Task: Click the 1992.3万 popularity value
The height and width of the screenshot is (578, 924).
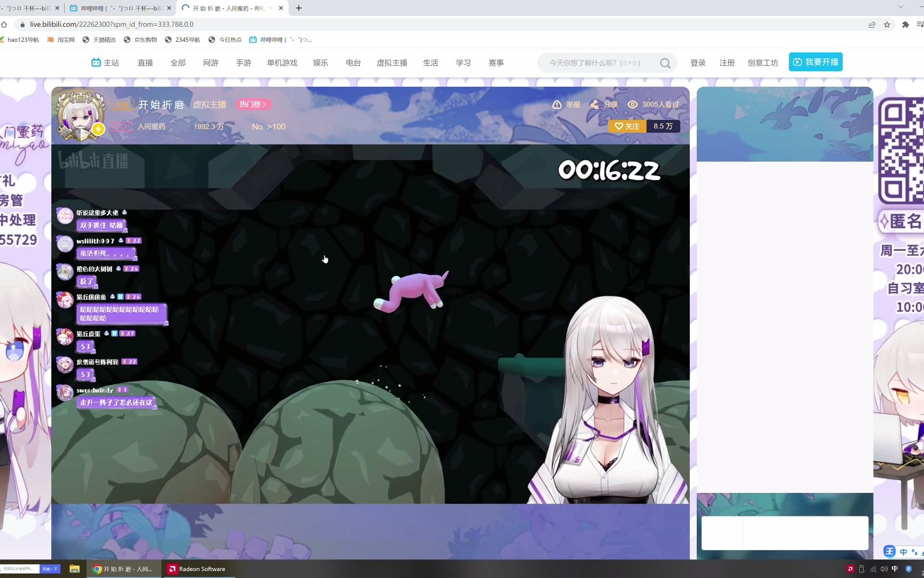Action: (x=209, y=127)
